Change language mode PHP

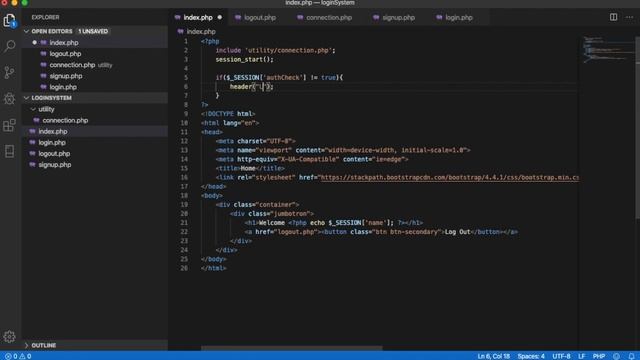[x=598, y=356]
